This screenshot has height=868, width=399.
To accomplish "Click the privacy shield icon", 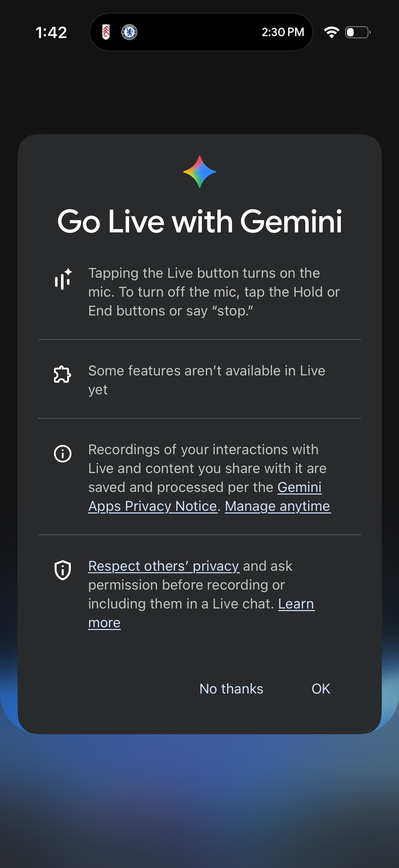I will (63, 569).
